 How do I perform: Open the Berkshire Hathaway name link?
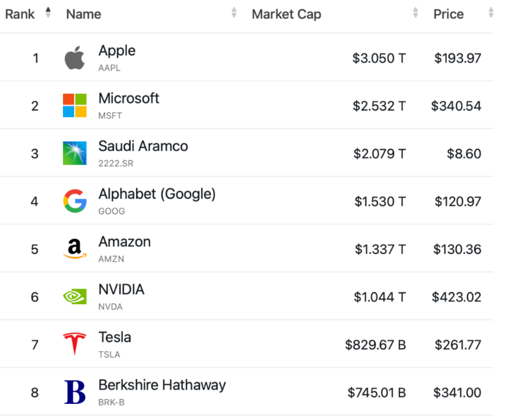pyautogui.click(x=162, y=385)
